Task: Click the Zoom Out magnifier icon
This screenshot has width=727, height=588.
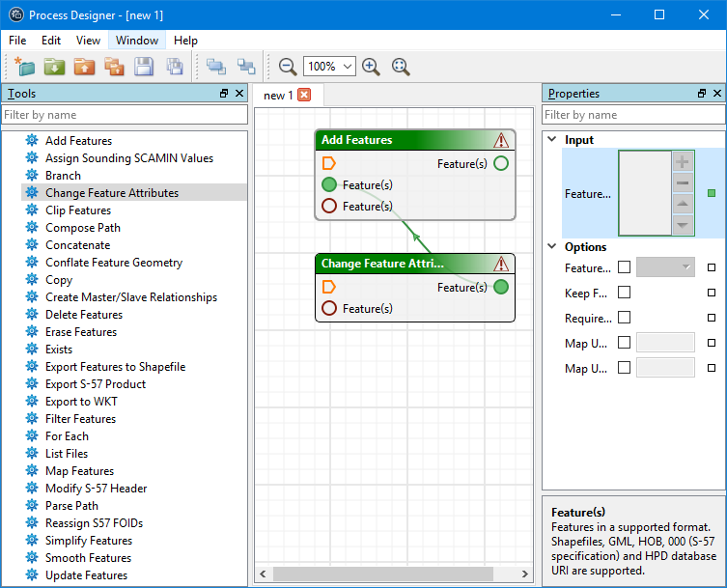Action: (288, 67)
